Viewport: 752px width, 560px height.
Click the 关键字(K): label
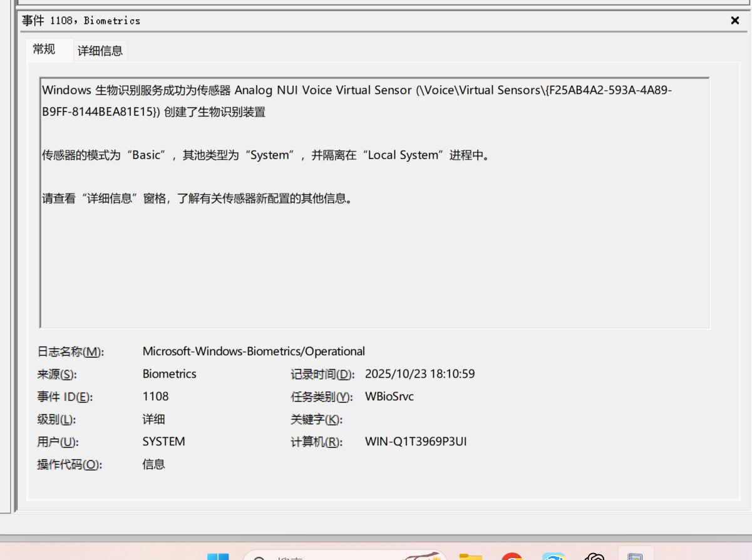[317, 420]
